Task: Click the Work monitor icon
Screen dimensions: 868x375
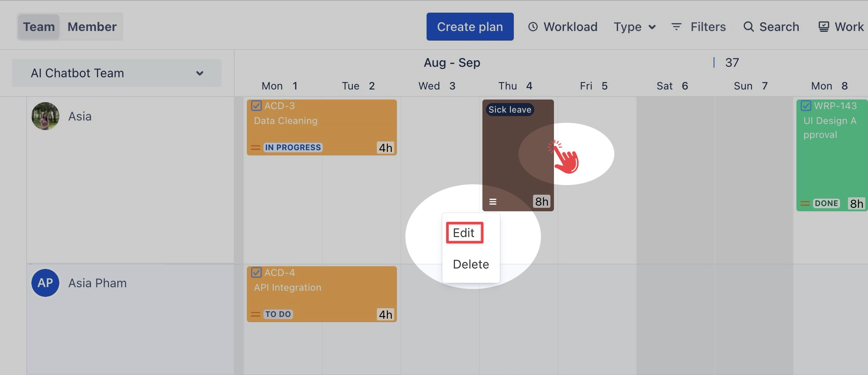Action: [x=824, y=27]
